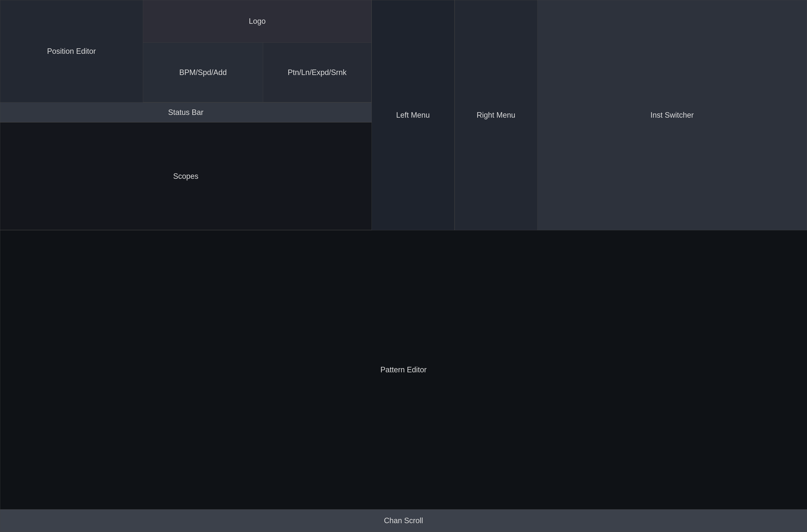Image resolution: width=807 pixels, height=532 pixels.
Task: Click the 'Logo' text label
Action: click(257, 21)
